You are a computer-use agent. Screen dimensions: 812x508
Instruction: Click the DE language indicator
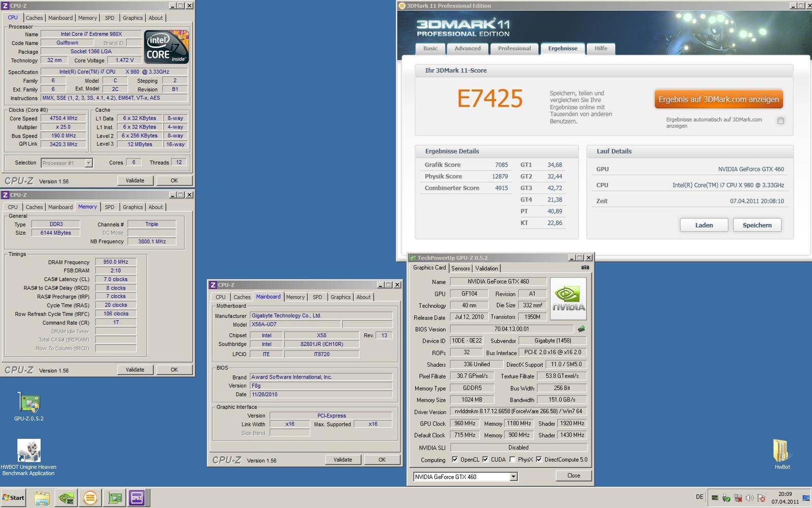coord(699,497)
